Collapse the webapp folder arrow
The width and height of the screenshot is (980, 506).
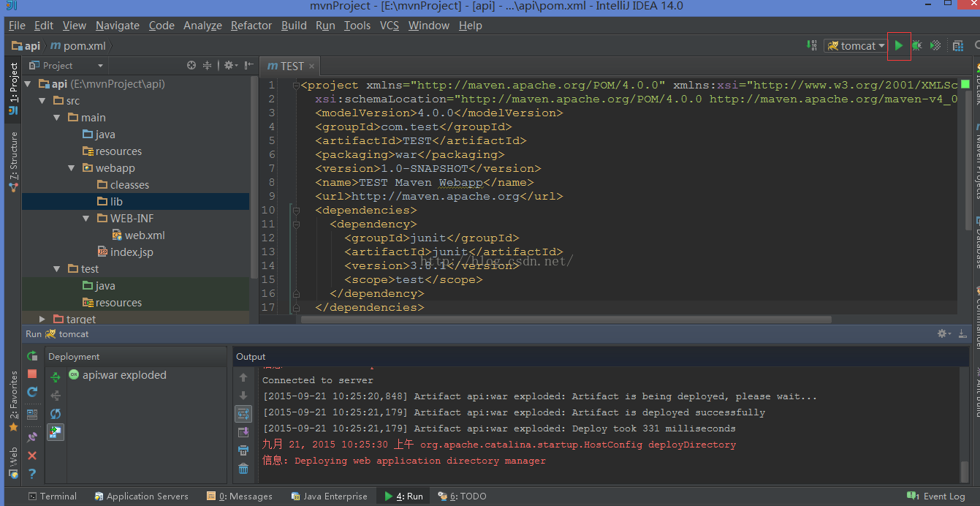pos(72,168)
